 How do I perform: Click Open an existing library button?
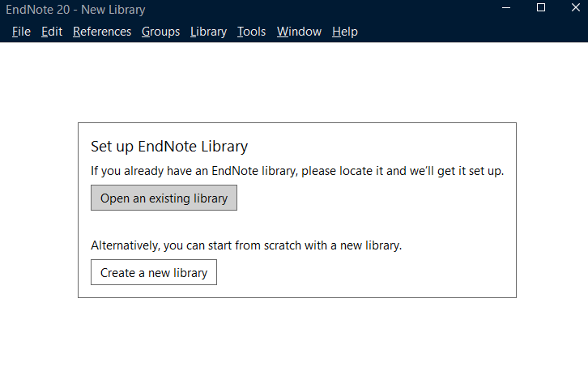click(x=164, y=198)
